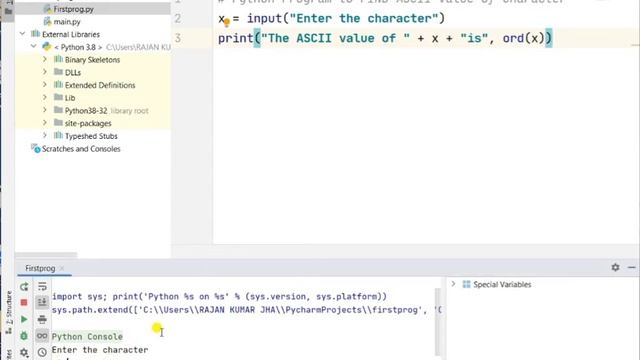This screenshot has width=640, height=360.
Task: Open console settings gear icon
Action: (24, 352)
